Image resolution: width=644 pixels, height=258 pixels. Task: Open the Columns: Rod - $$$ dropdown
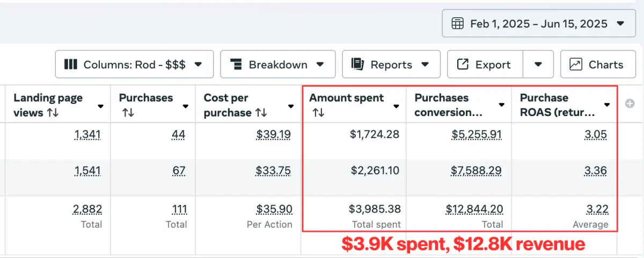pos(134,64)
